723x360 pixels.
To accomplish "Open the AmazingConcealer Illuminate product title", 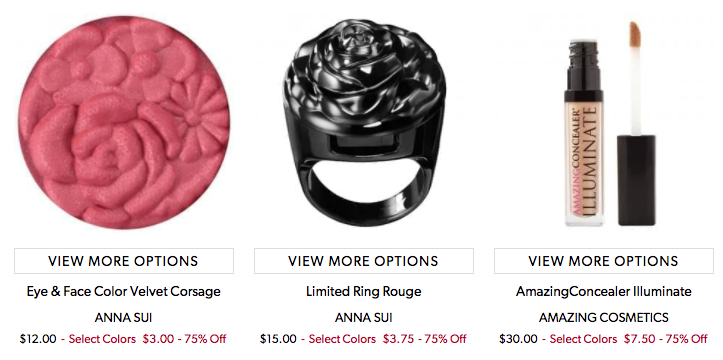I will (604, 291).
